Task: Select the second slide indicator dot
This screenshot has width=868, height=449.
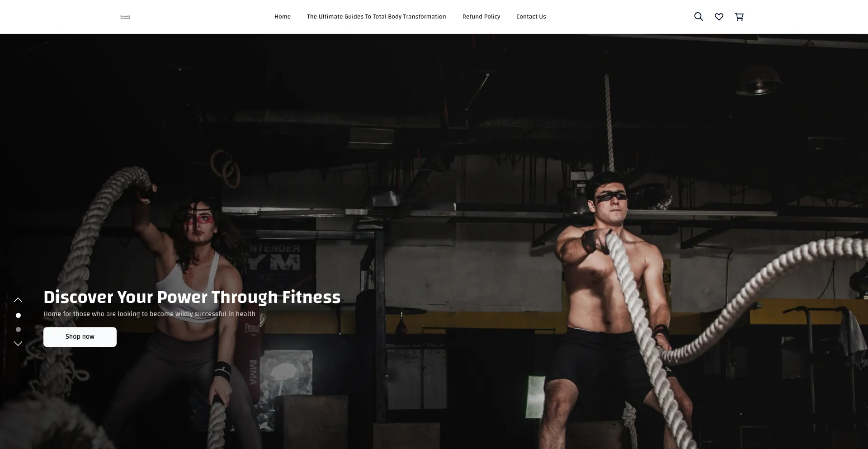Action: tap(18, 330)
